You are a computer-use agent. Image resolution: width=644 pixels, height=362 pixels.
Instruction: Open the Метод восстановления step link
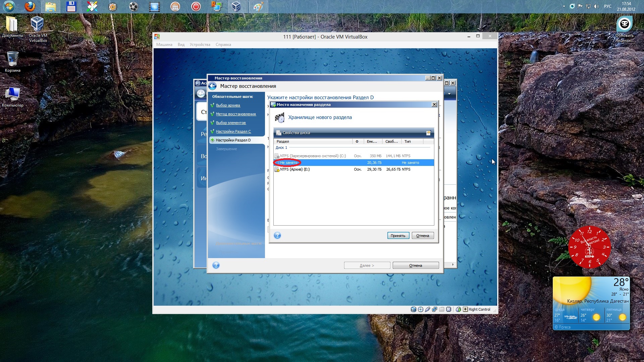(235, 114)
